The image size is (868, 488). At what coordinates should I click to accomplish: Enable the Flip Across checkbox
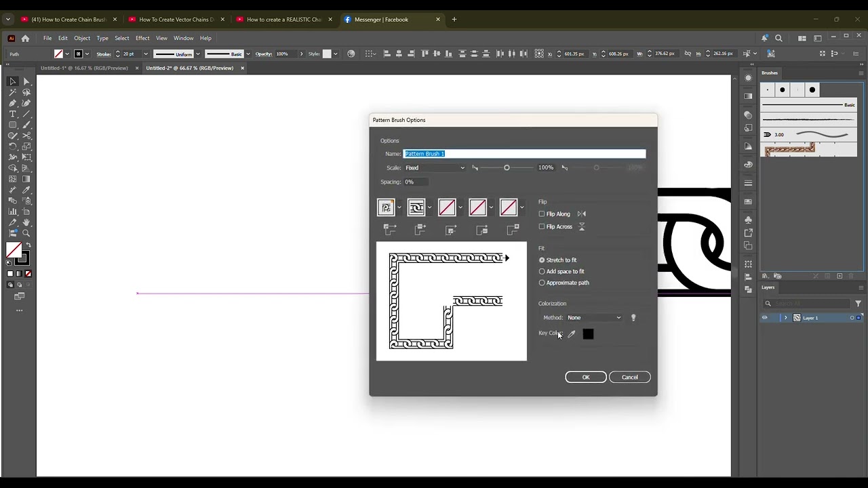[542, 226]
